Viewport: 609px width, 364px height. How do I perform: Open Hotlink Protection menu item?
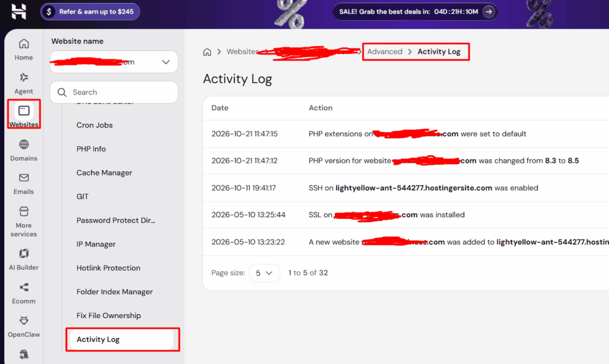[x=108, y=268]
